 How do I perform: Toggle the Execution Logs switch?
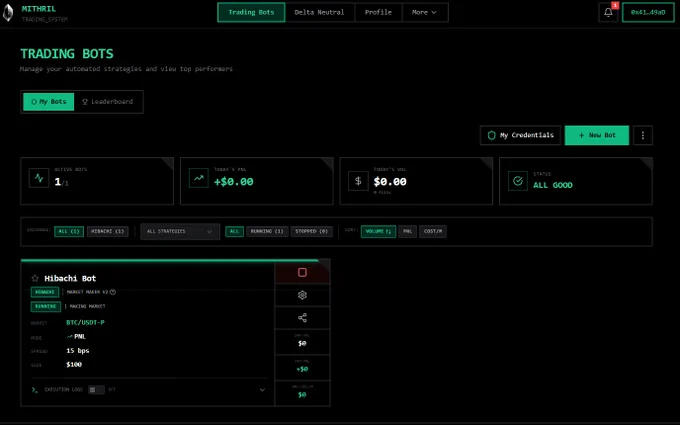tap(96, 390)
